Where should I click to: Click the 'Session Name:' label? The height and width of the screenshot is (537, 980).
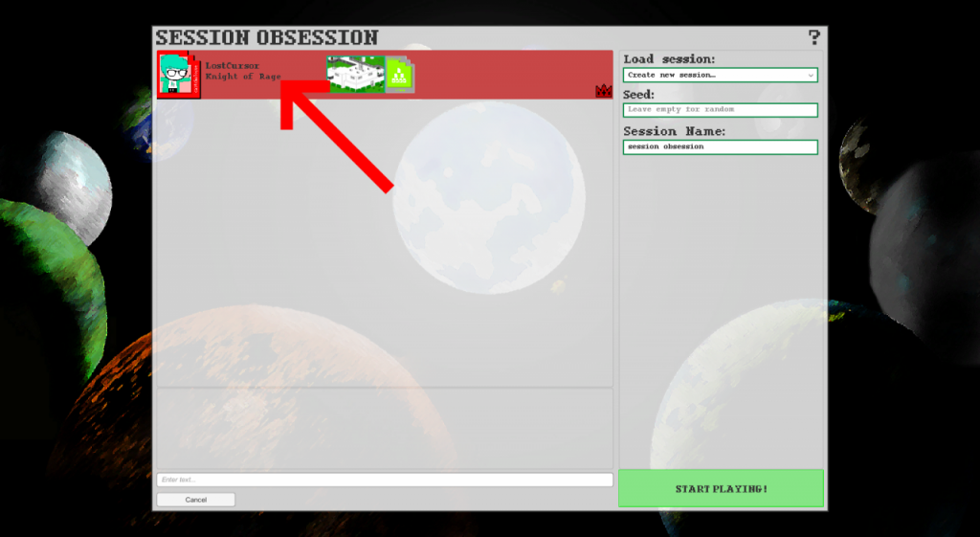coord(675,131)
